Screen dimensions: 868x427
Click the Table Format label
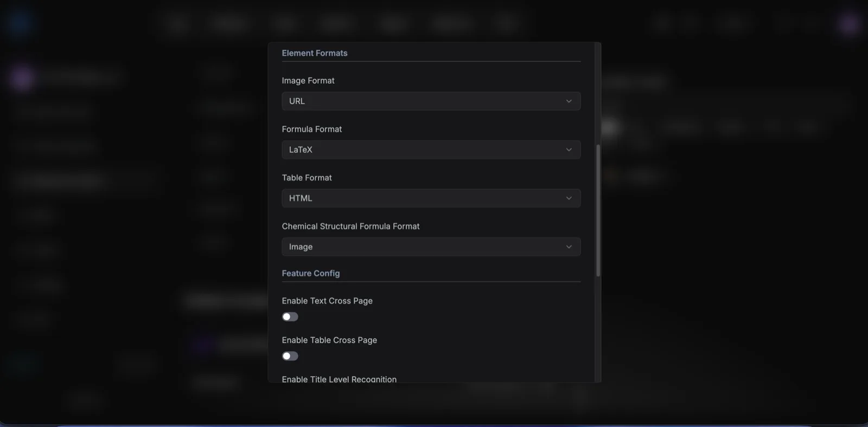pyautogui.click(x=307, y=177)
